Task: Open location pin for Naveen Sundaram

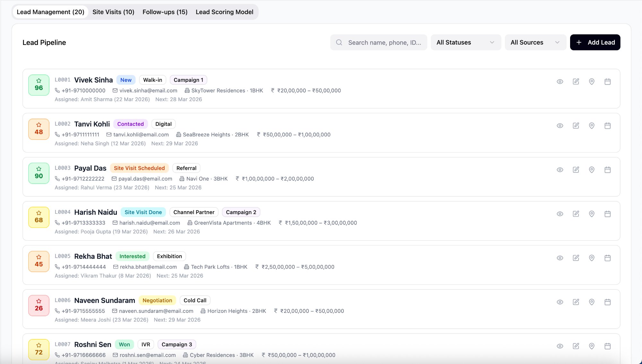Action: pyautogui.click(x=592, y=302)
